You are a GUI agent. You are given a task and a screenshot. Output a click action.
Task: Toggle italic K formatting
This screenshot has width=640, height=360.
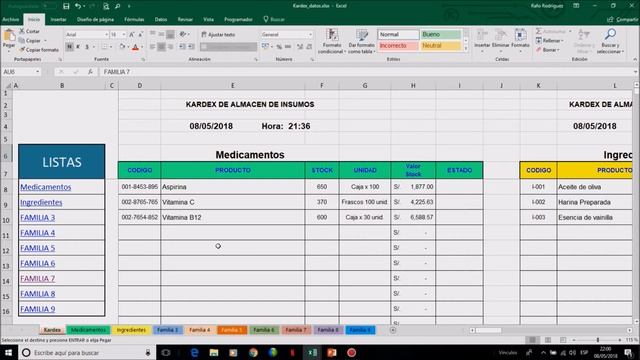(78, 47)
